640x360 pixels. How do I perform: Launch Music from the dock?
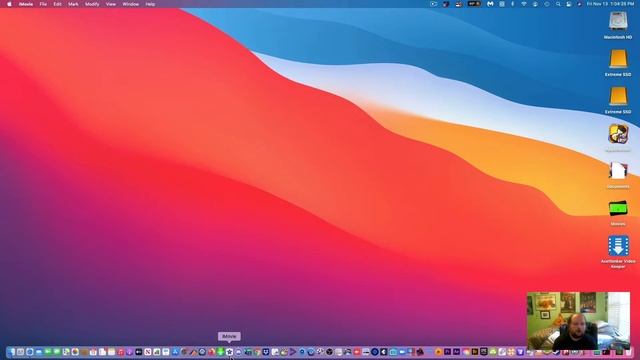(x=121, y=352)
